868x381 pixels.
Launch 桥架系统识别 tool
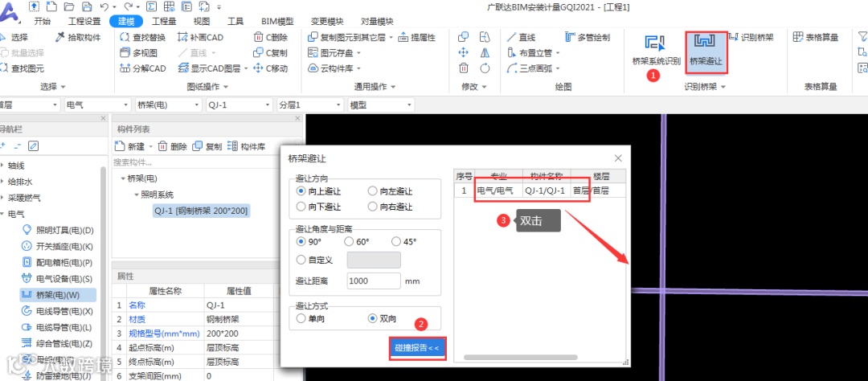point(656,50)
